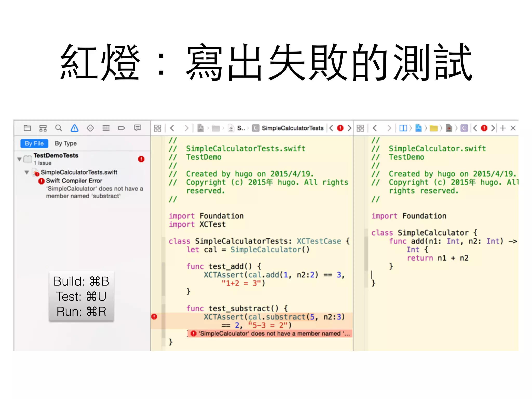
Task: Click swift file icon in right breadcrumb
Action: click(449, 128)
